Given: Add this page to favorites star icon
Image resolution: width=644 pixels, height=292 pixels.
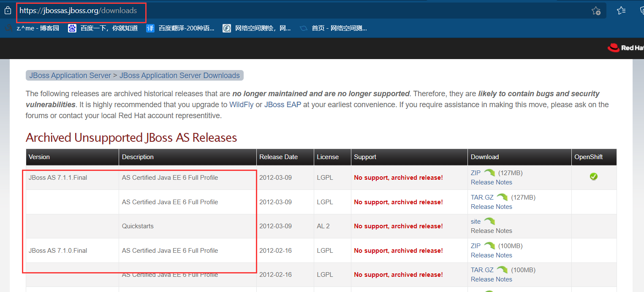Looking at the screenshot, I should 596,11.
